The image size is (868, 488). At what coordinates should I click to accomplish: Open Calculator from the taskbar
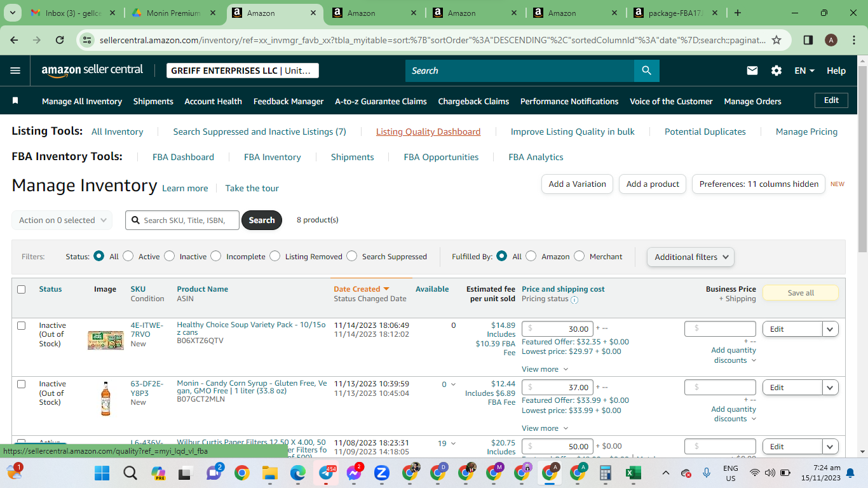pyautogui.click(x=605, y=473)
